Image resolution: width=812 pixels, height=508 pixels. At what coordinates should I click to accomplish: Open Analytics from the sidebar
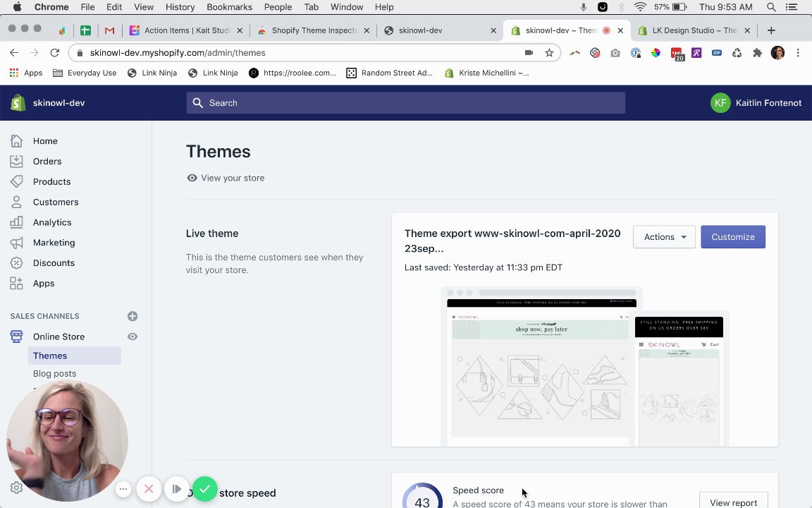point(52,222)
